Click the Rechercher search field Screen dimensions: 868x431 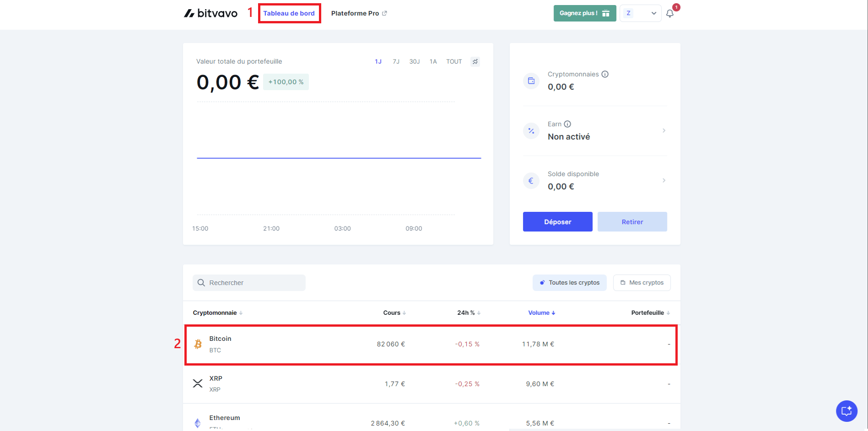click(x=249, y=283)
